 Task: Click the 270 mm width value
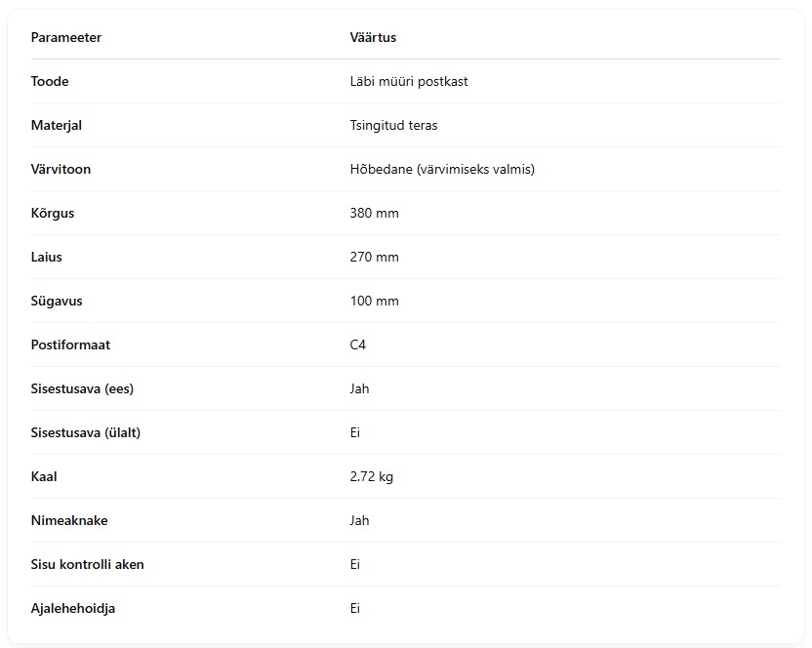click(375, 257)
